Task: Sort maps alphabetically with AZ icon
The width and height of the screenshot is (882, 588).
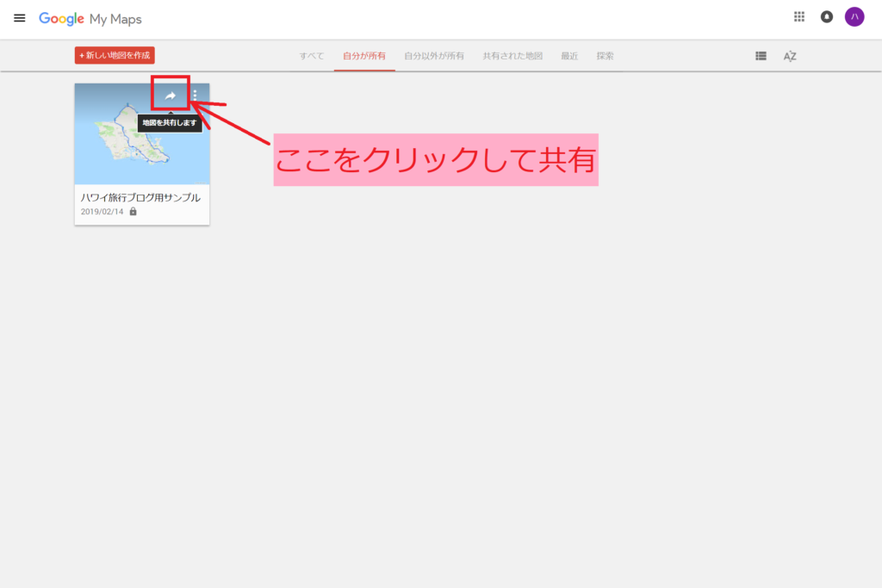Action: point(790,56)
